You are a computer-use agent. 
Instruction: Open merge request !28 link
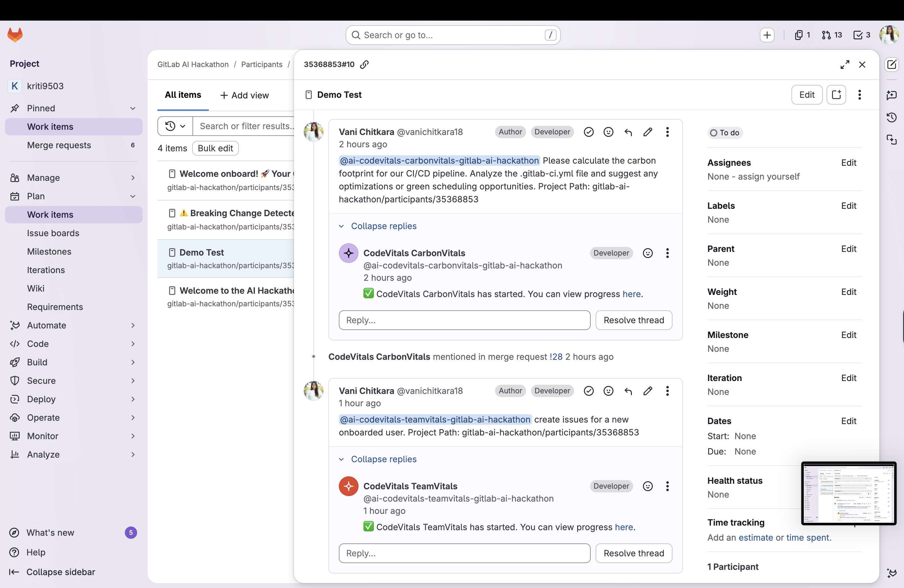click(x=556, y=357)
